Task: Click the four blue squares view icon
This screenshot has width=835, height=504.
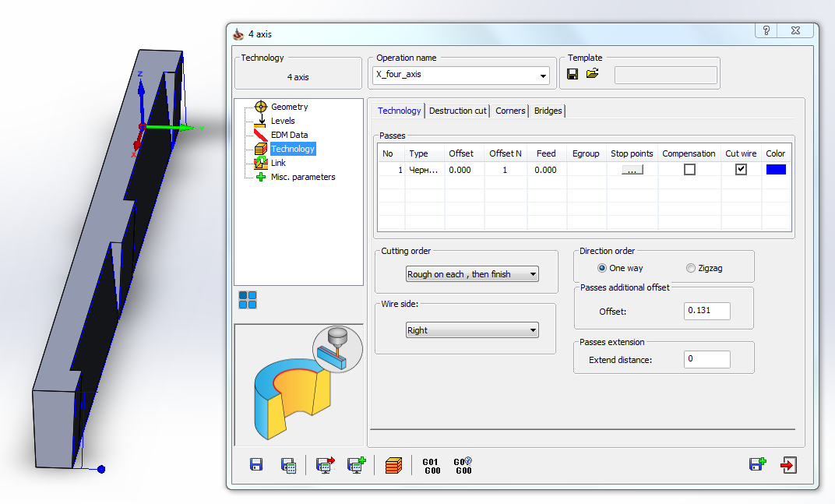Action: [248, 300]
